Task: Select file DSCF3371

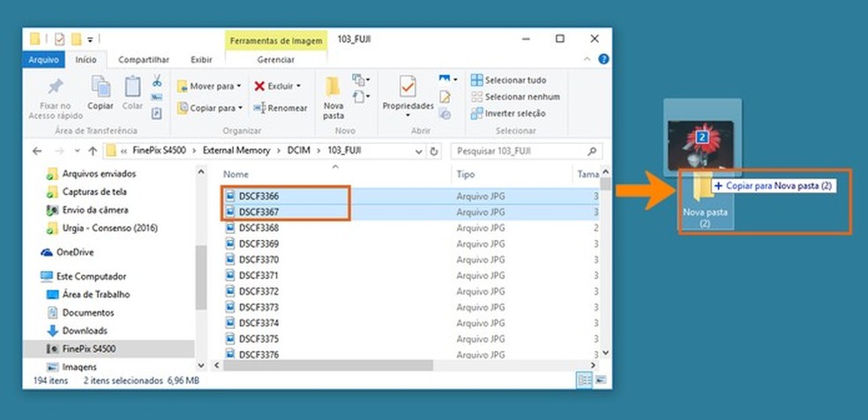Action: (x=258, y=275)
